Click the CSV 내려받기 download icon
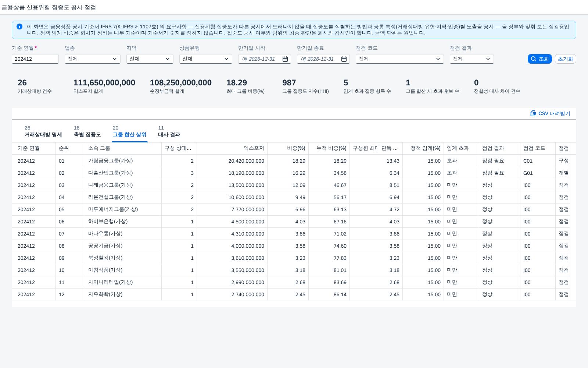The height and width of the screenshot is (368, 588). pos(533,113)
